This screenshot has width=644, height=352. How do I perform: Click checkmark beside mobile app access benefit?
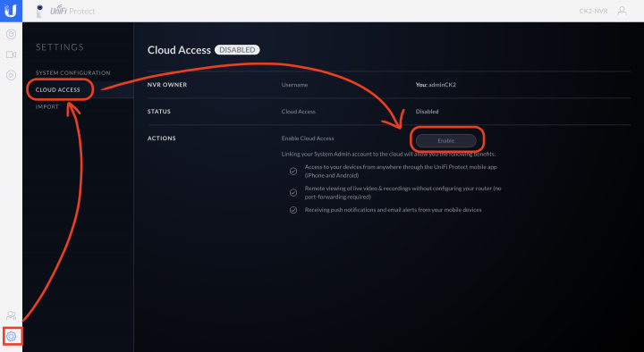pyautogui.click(x=293, y=171)
